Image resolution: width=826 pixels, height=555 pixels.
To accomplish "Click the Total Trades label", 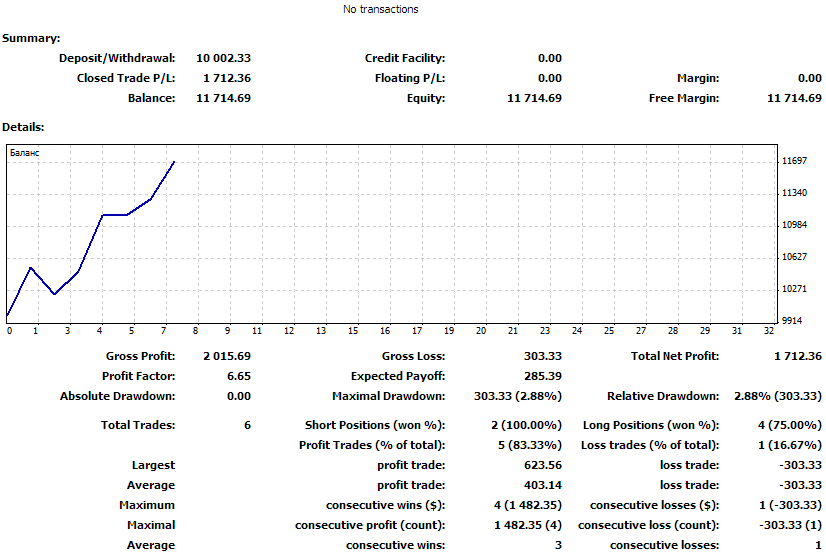I will 138,426.
